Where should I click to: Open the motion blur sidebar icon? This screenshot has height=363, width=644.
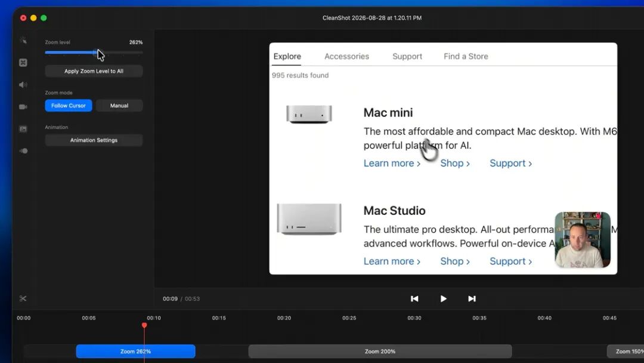click(23, 151)
